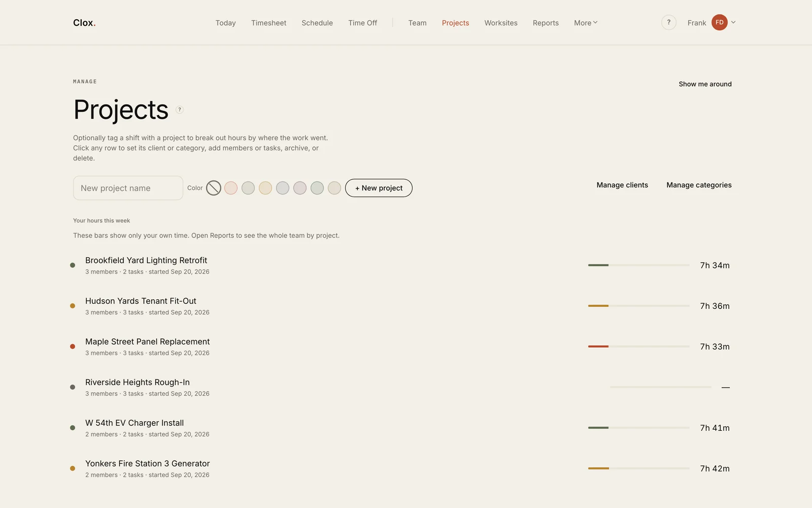
Task: Open W 54th EV Charger Install project
Action: pos(401,428)
